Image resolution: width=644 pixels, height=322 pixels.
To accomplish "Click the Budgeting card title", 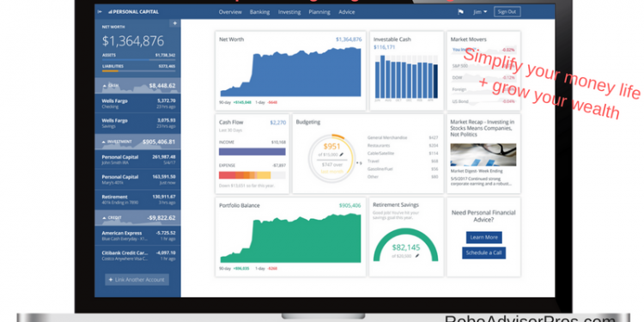I will [x=308, y=123].
